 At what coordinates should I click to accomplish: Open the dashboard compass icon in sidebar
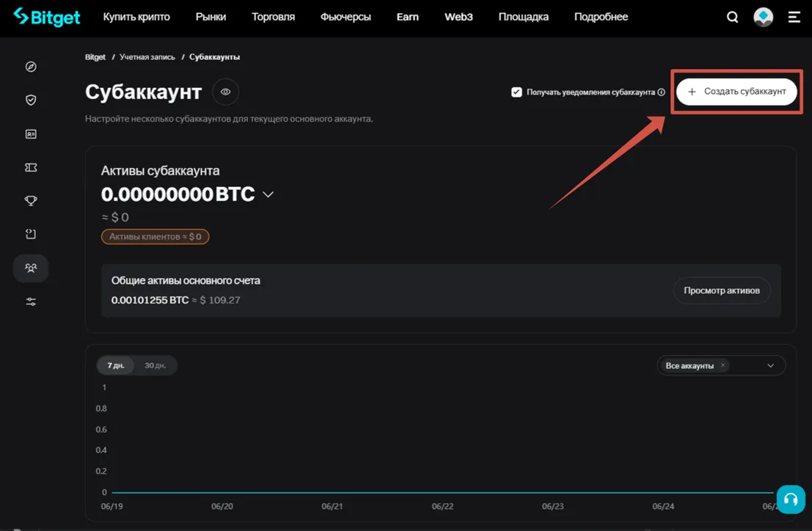click(x=30, y=66)
